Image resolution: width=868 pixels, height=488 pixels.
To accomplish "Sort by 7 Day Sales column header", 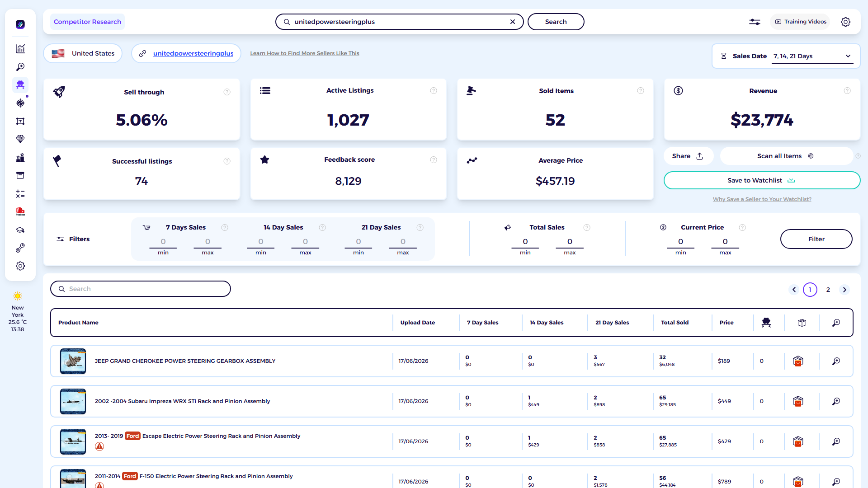I will (482, 323).
